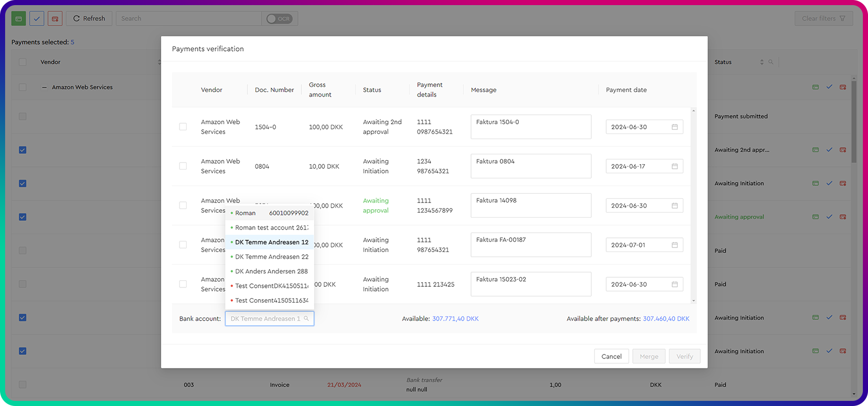Pick Test Consent4150511634 account option

point(270,301)
